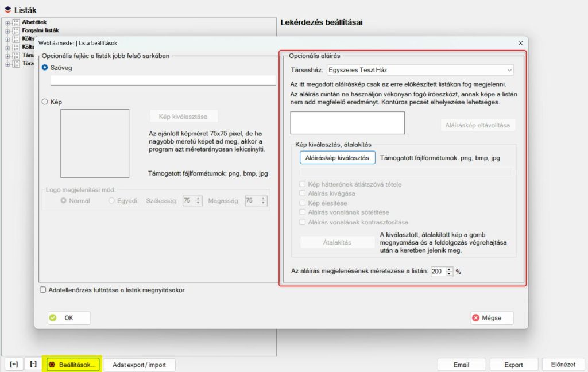Click the Adat export / import button
The image size is (588, 372).
139,365
